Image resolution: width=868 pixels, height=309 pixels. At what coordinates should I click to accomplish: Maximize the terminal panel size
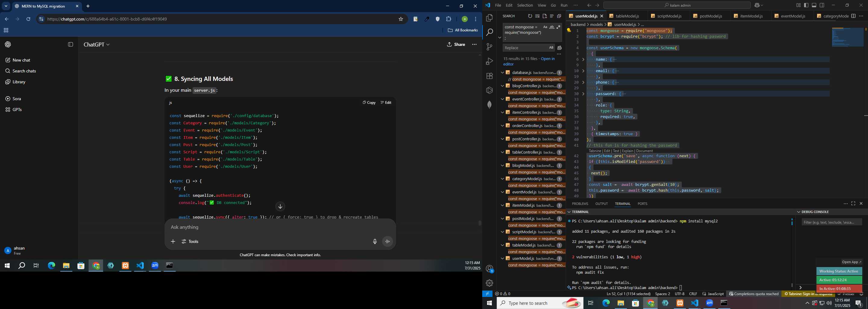853,204
